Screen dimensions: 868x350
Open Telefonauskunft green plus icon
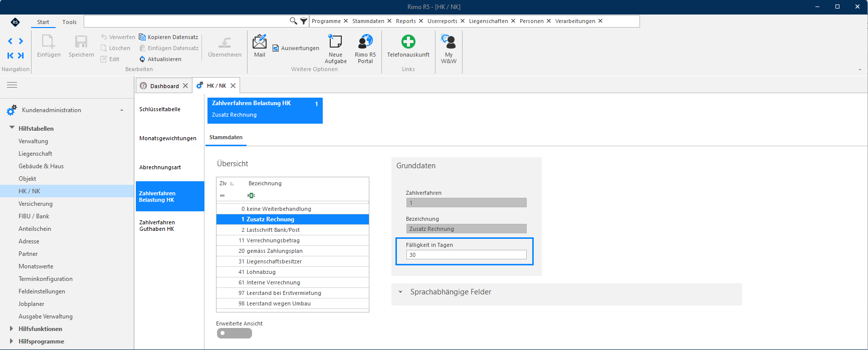coord(408,42)
